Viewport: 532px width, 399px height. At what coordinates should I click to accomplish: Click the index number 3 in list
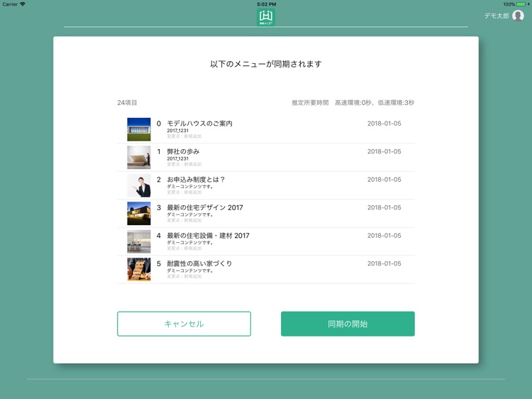(158, 207)
